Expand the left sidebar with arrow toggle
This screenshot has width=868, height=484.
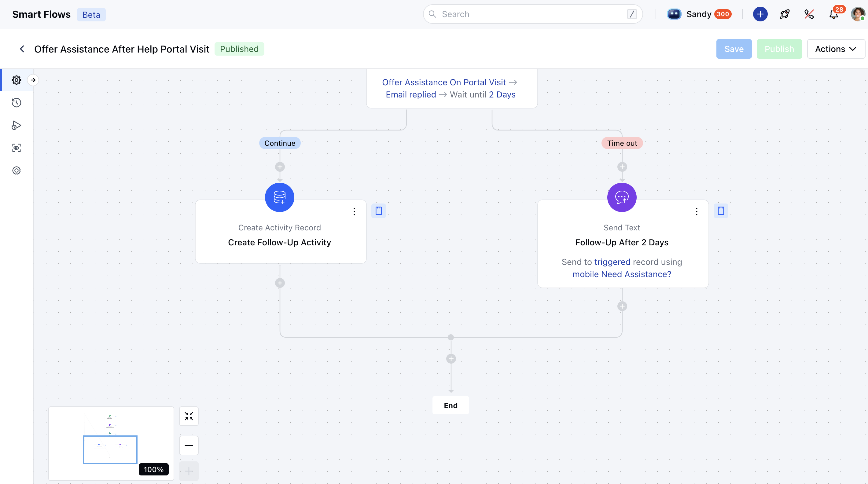33,80
